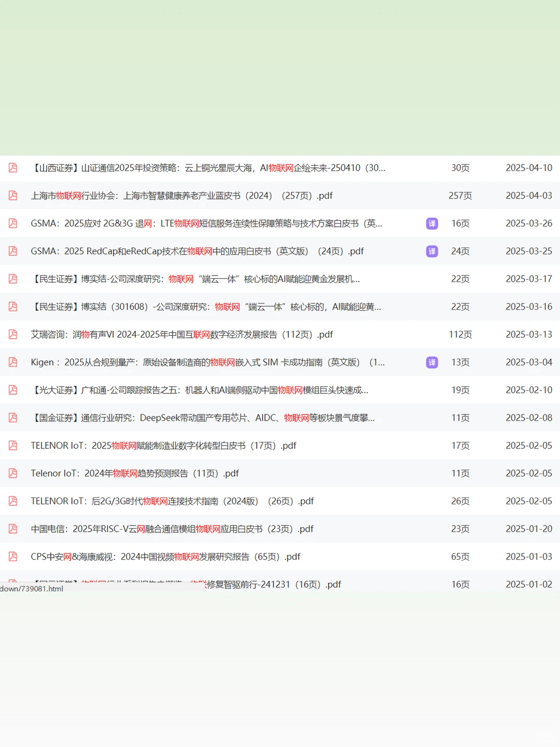Open Kigen 嵌入式SIM卡成功指南 link
Image resolution: width=560 pixels, height=747 pixels.
click(208, 362)
